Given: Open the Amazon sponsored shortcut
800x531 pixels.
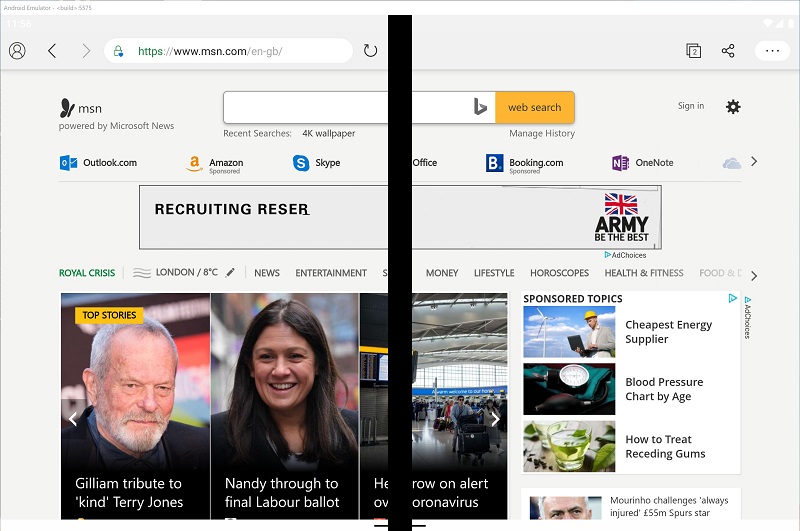Looking at the screenshot, I should pos(214,164).
